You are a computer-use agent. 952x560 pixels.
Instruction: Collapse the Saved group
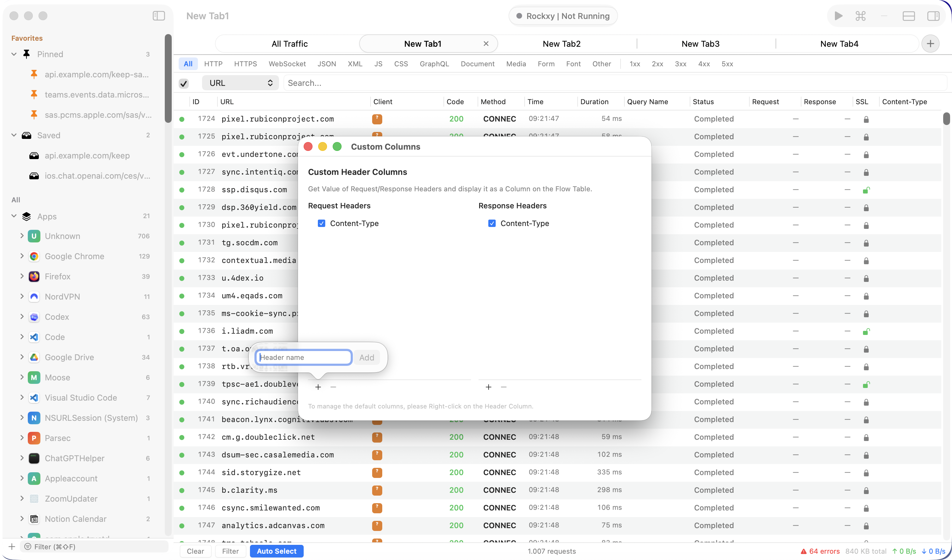[x=14, y=135]
